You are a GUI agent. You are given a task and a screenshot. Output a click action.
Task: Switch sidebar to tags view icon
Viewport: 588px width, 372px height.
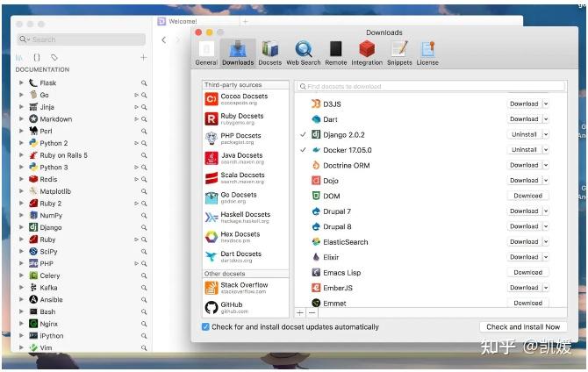[x=54, y=57]
